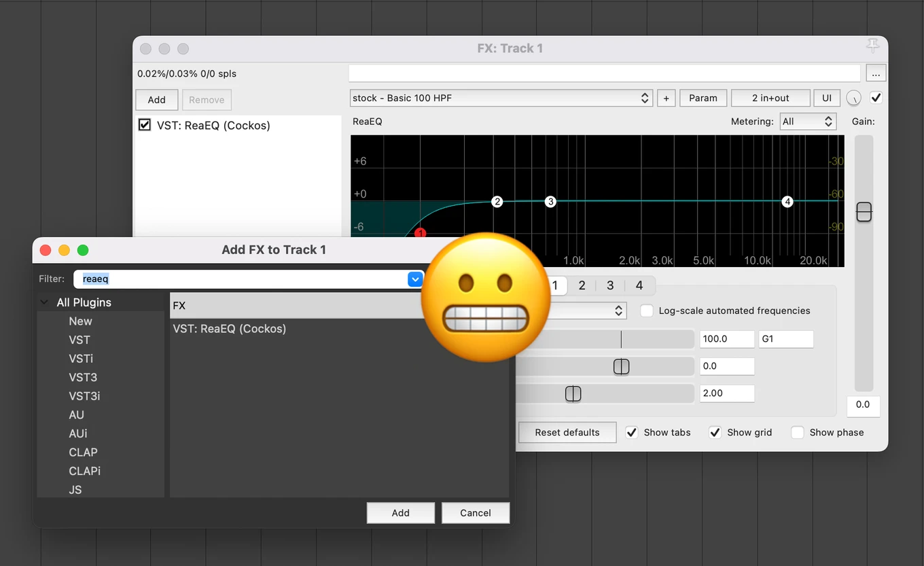The width and height of the screenshot is (924, 566).
Task: Click the frequency field showing 100.0
Action: 727,339
